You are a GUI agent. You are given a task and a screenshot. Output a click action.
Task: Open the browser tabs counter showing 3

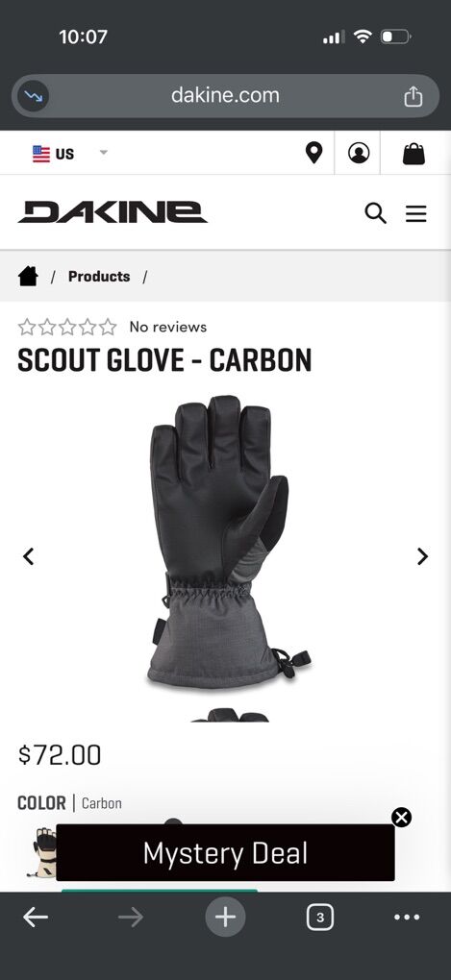pyautogui.click(x=320, y=917)
